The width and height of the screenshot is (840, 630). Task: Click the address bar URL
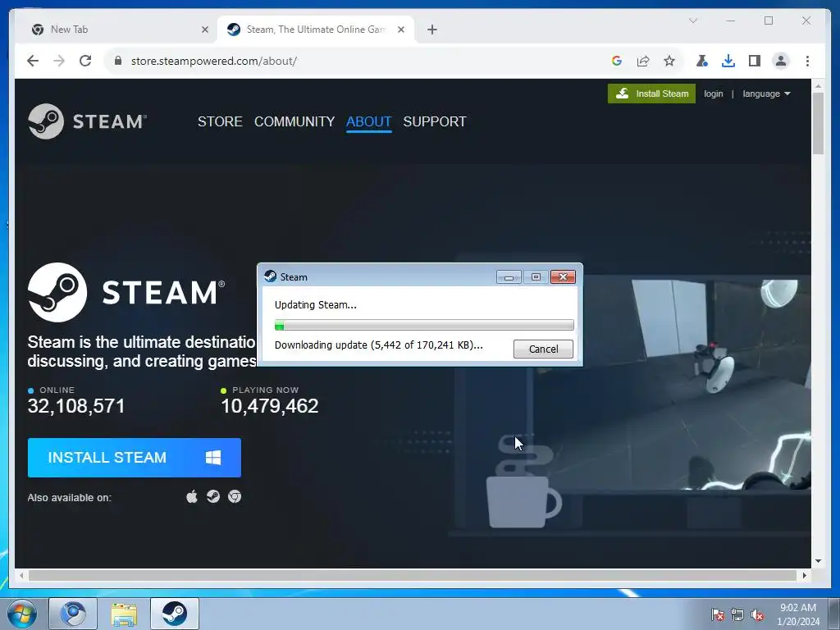tap(214, 61)
